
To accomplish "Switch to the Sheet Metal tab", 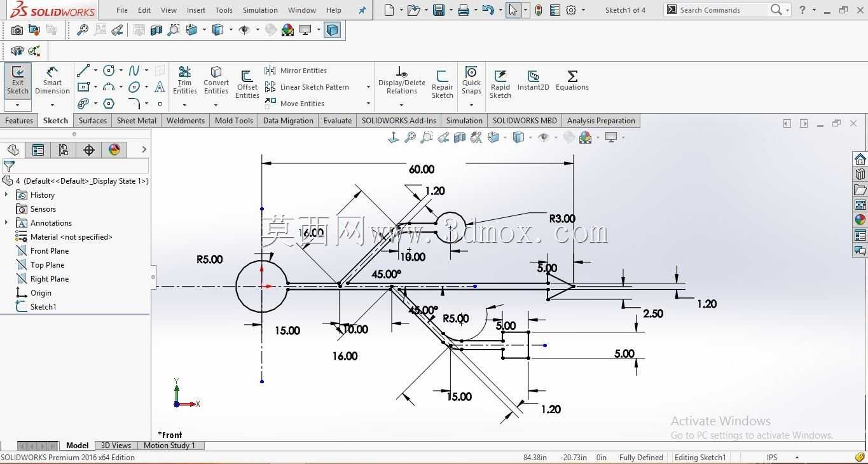I will click(x=136, y=121).
